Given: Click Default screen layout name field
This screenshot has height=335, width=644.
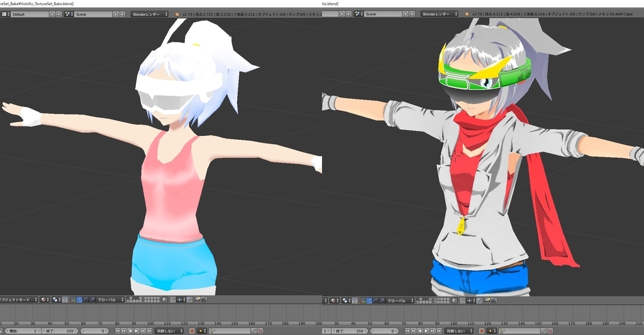Looking at the screenshot, I should coord(30,14).
